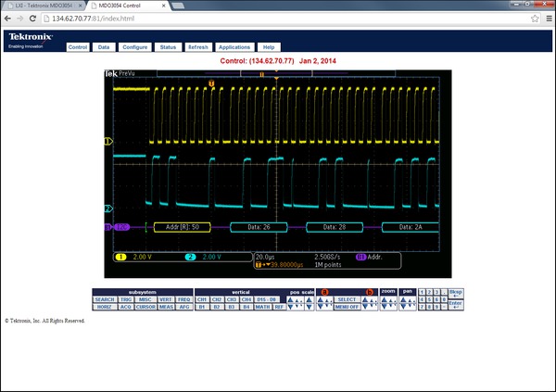Open the Chrome menu icon
The image size is (556, 392).
(548, 19)
